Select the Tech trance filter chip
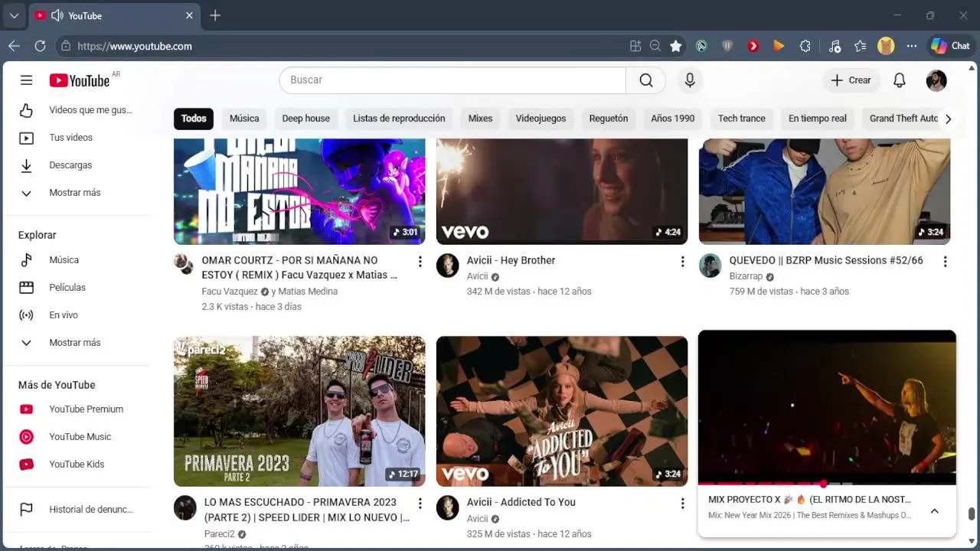Image resolution: width=980 pixels, height=551 pixels. click(741, 119)
